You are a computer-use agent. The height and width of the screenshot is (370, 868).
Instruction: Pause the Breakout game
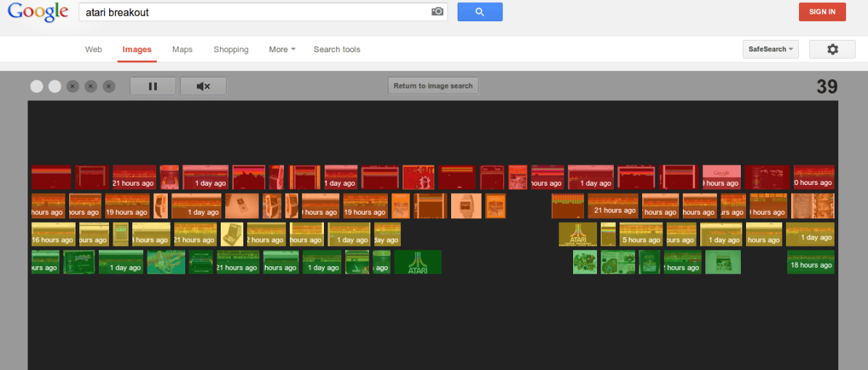(153, 86)
